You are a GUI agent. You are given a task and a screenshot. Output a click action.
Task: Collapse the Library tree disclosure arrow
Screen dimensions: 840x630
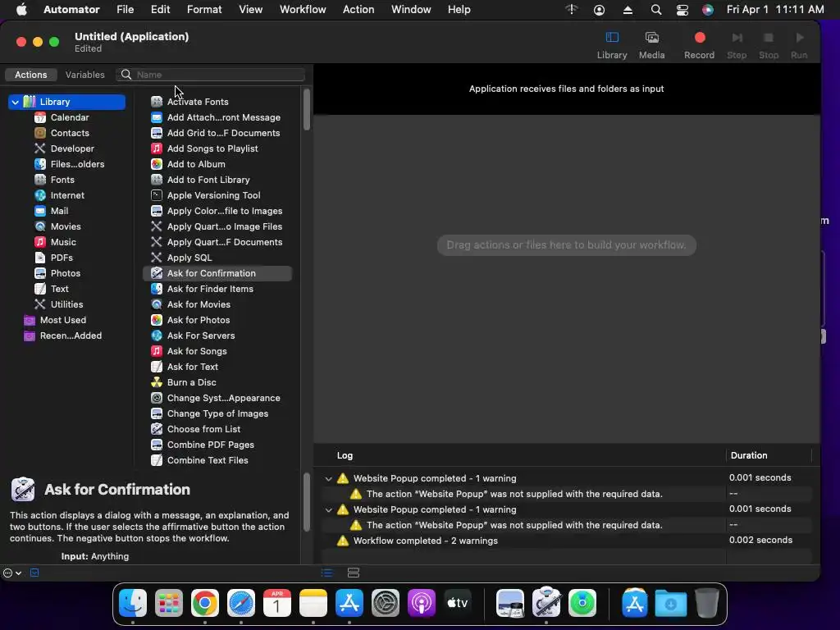tap(15, 102)
